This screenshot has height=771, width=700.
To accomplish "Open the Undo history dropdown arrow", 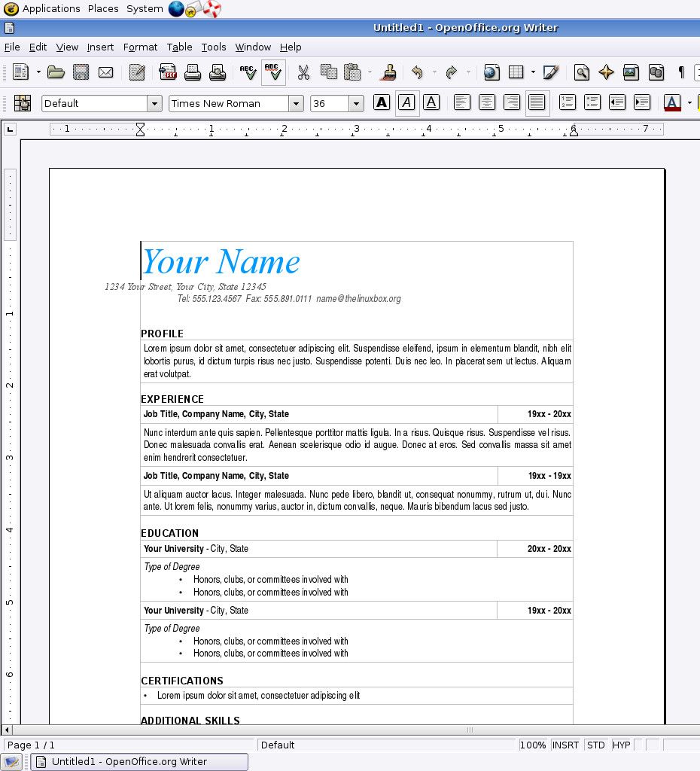I will [x=434, y=73].
